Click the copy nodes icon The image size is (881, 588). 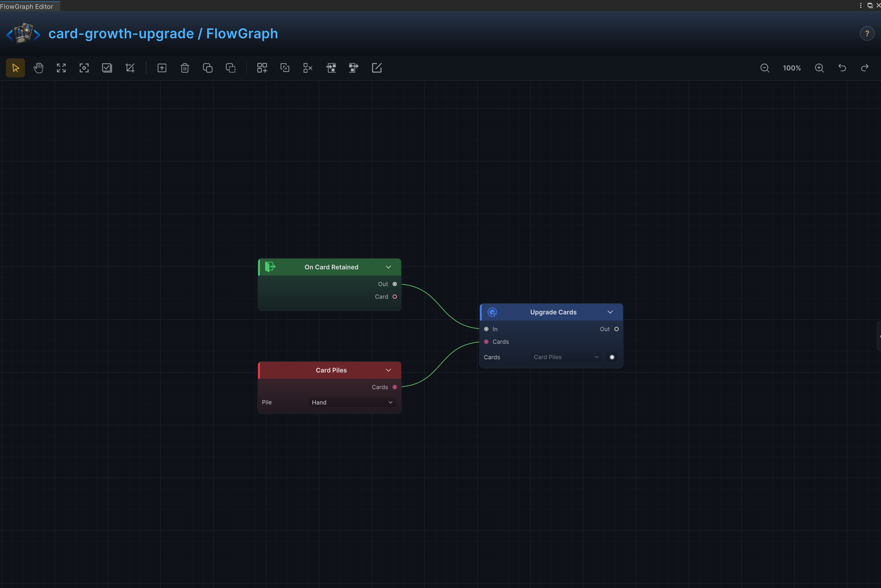pos(207,68)
